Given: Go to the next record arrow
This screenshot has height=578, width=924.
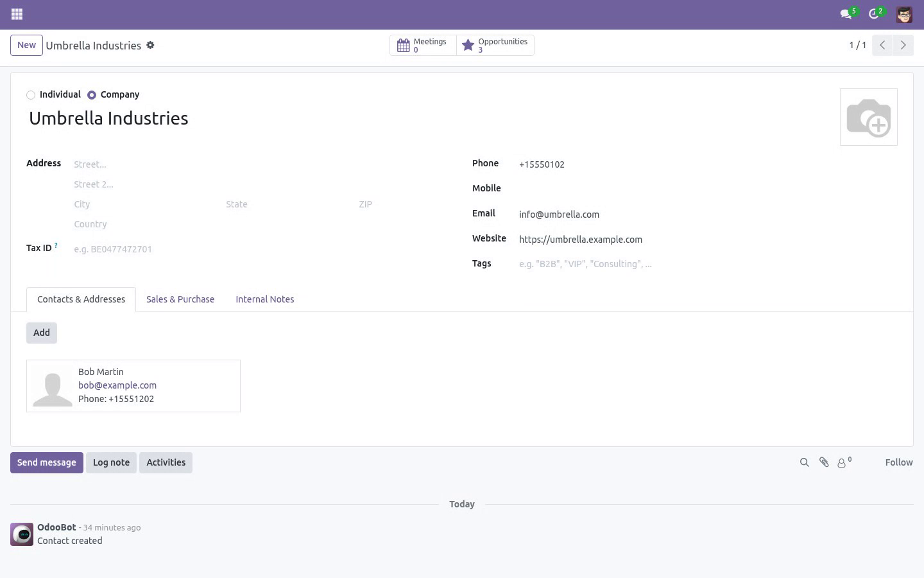Looking at the screenshot, I should [903, 45].
